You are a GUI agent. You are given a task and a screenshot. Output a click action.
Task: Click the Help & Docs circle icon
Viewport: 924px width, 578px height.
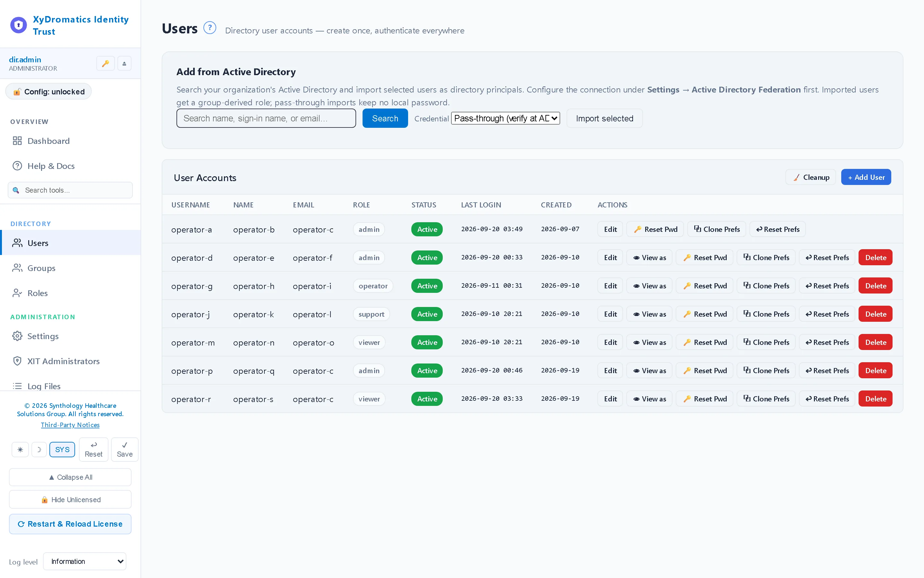coord(17,166)
